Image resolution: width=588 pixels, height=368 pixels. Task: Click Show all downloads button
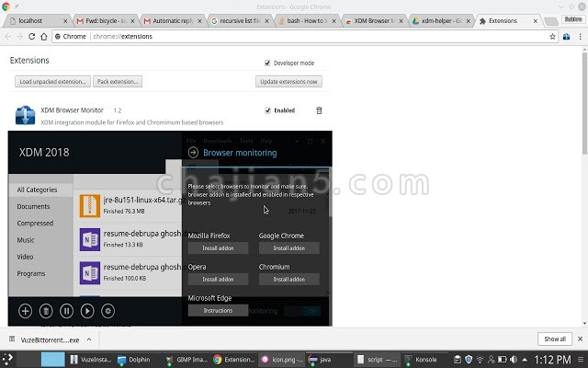click(555, 339)
